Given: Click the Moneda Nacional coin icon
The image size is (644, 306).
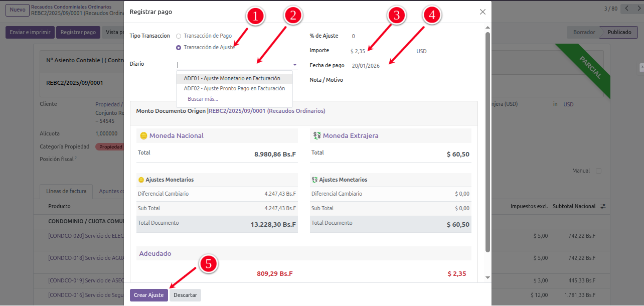Looking at the screenshot, I should pos(143,136).
